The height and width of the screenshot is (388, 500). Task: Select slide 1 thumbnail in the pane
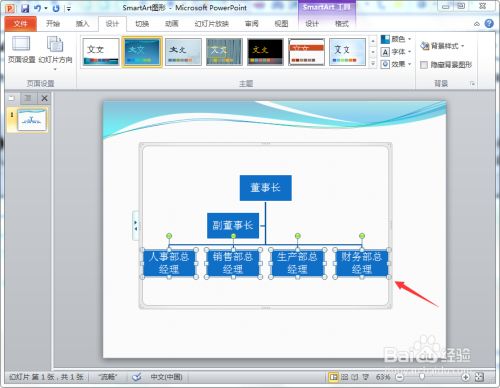coord(32,120)
